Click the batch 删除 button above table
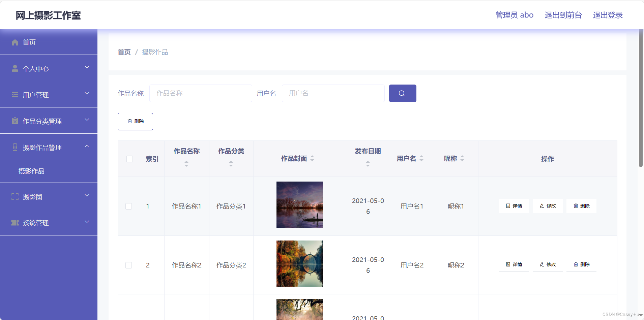This screenshot has height=320, width=644. (x=135, y=122)
